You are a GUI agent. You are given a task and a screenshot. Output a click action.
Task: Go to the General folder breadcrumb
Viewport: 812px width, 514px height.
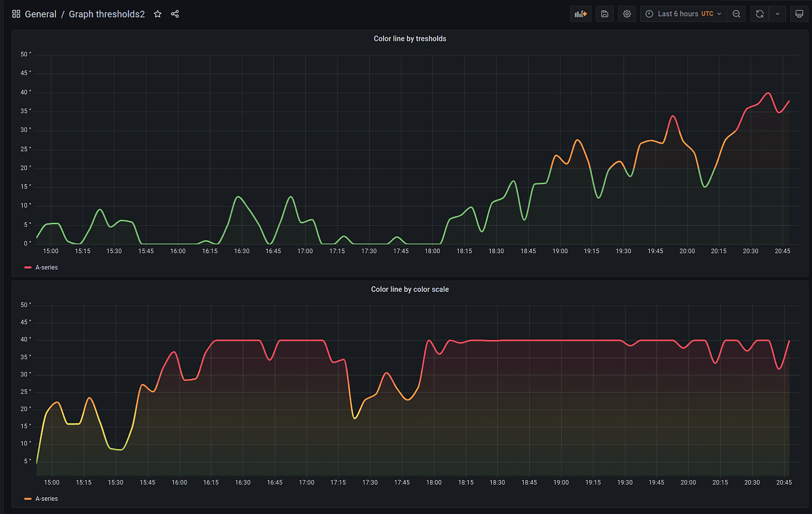(x=41, y=14)
